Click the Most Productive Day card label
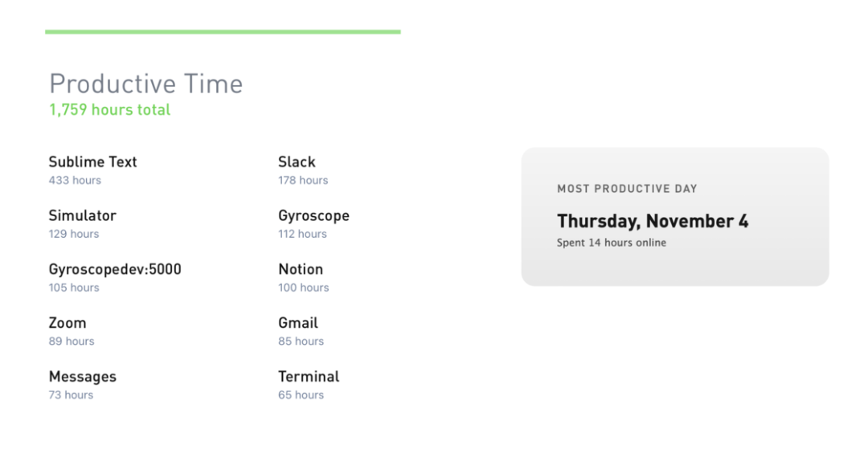868x454 pixels. [x=627, y=189]
